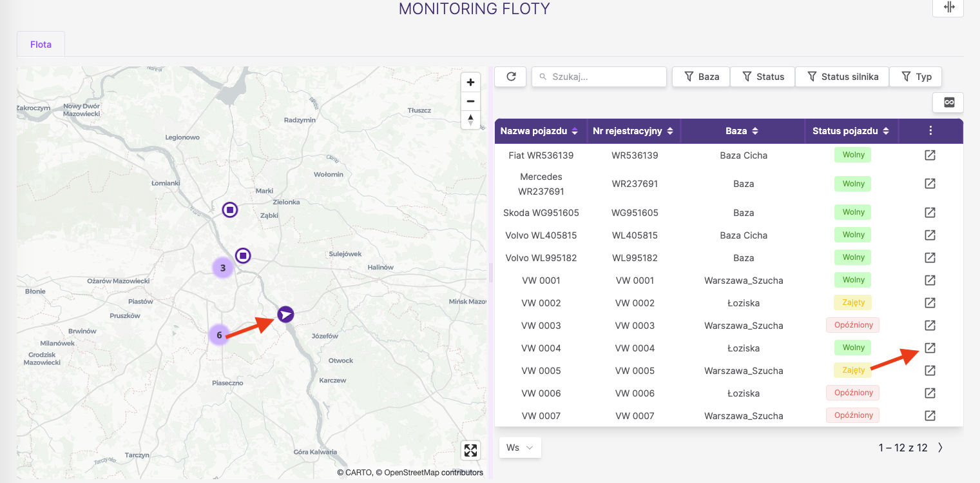Click the Opóźniony status of VW 0003
This screenshot has width=980, height=483.
pyautogui.click(x=853, y=325)
